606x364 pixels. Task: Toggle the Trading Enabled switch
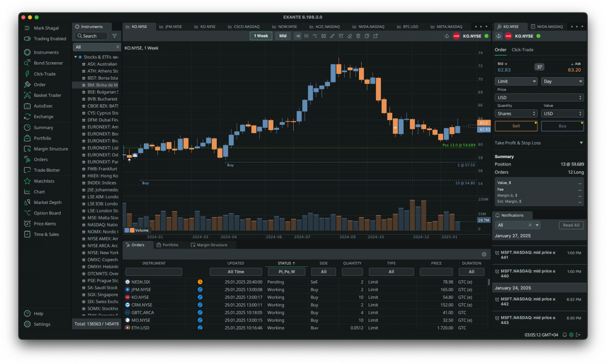(27, 39)
